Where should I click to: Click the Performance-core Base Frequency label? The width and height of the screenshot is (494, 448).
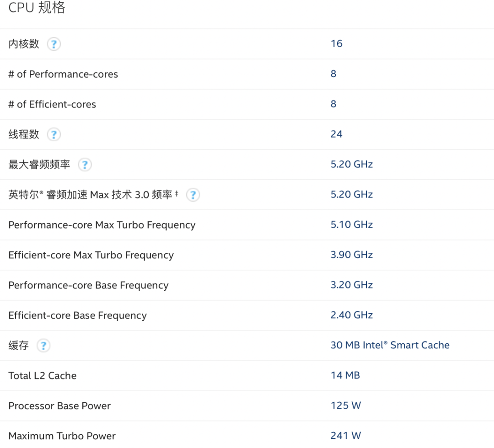(x=88, y=285)
